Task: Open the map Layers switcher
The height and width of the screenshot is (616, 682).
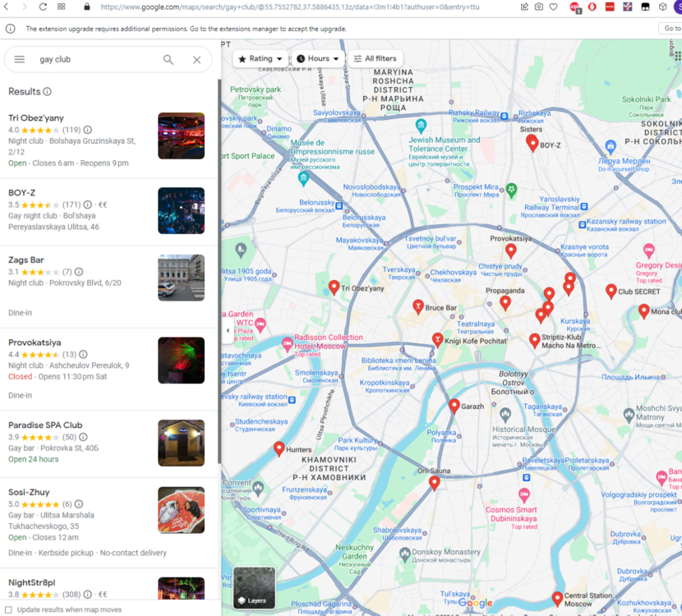Action: [255, 588]
